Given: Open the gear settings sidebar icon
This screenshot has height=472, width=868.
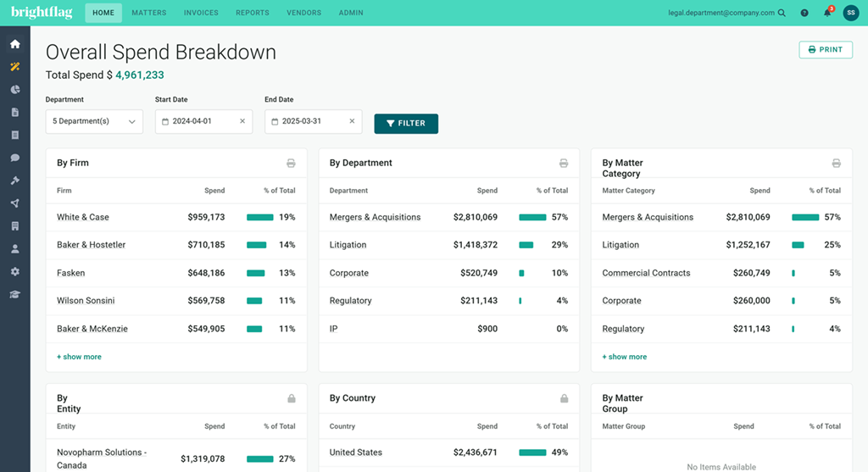Looking at the screenshot, I should 15,272.
